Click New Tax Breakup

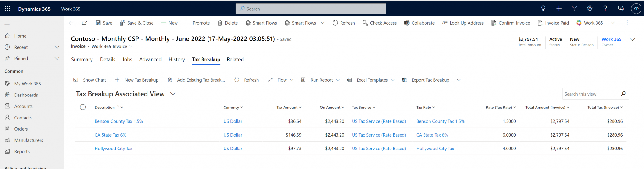[136, 80]
